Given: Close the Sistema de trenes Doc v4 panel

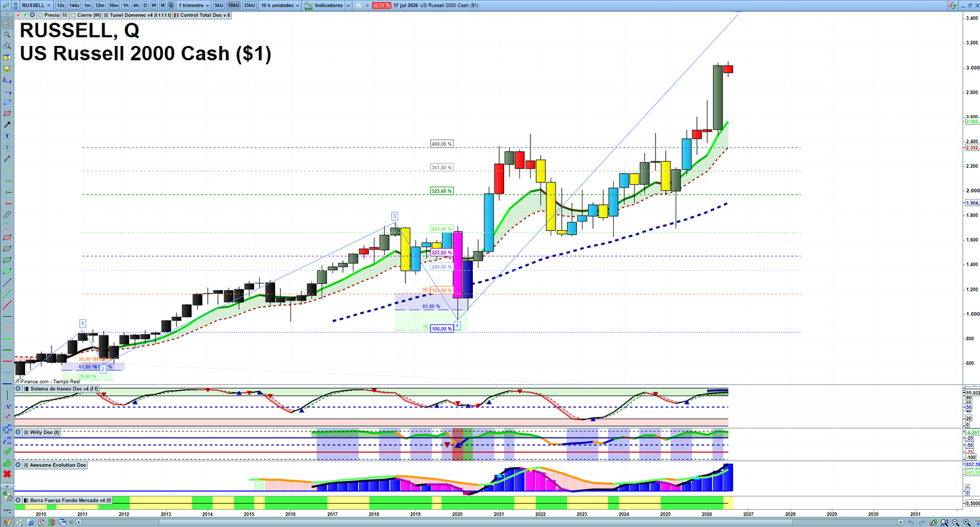Looking at the screenshot, I should [x=18, y=389].
